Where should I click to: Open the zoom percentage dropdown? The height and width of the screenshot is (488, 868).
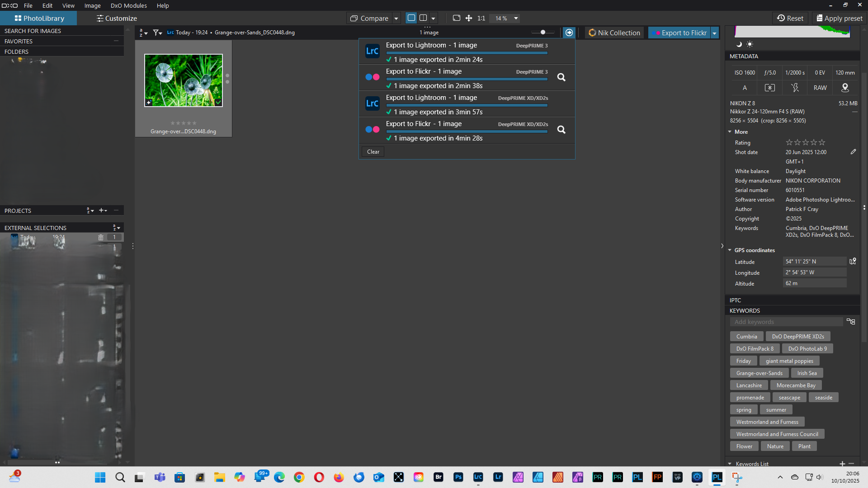click(516, 19)
